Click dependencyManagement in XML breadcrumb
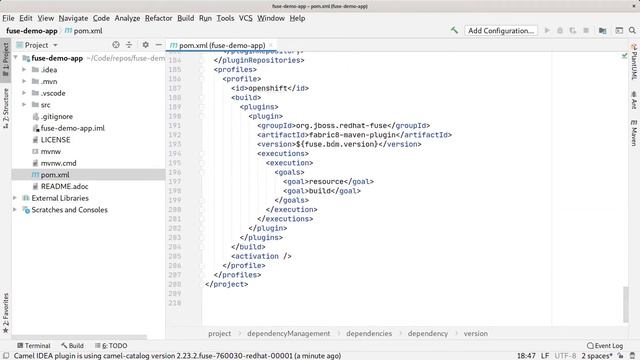Image resolution: width=640 pixels, height=360 pixels. pyautogui.click(x=289, y=333)
